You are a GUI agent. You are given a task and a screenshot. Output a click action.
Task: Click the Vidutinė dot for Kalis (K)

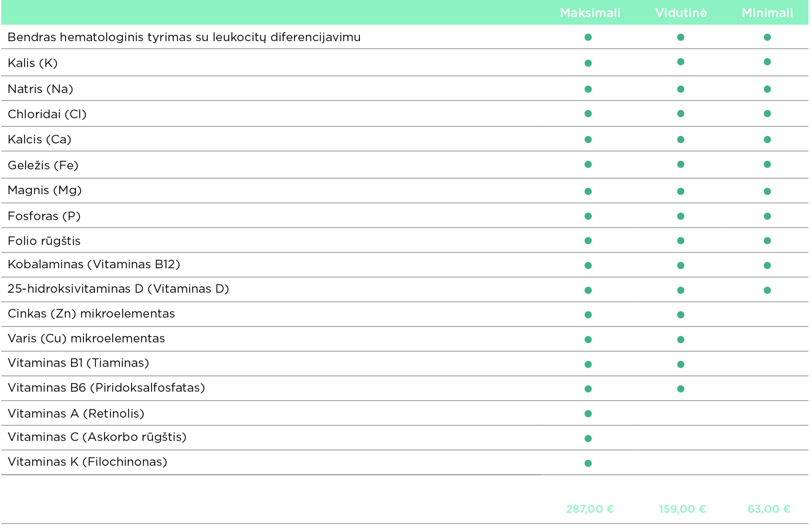[680, 62]
